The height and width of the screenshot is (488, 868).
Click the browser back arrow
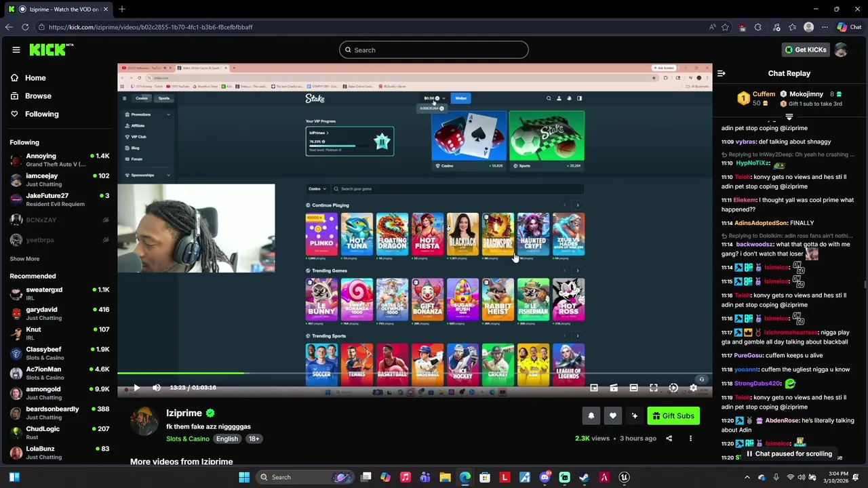pyautogui.click(x=8, y=27)
